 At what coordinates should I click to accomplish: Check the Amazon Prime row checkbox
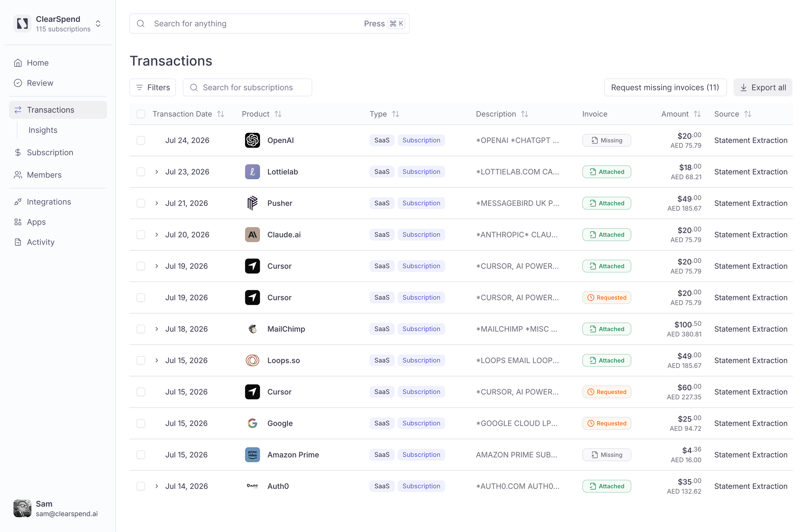(141, 455)
